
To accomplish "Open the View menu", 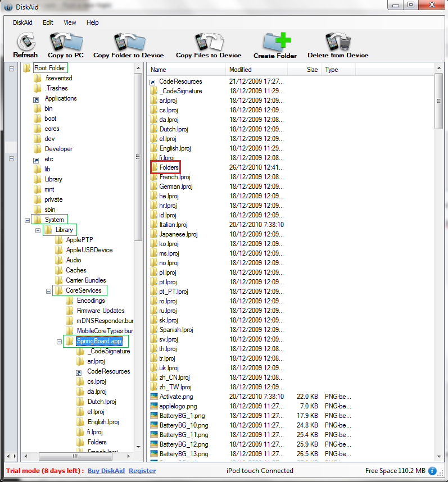I will 70,22.
